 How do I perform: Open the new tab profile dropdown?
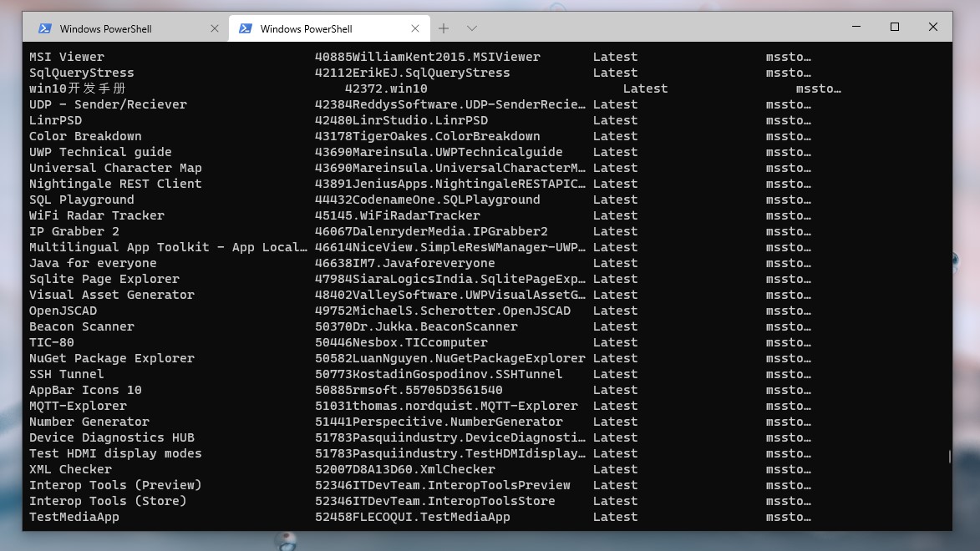pos(472,28)
